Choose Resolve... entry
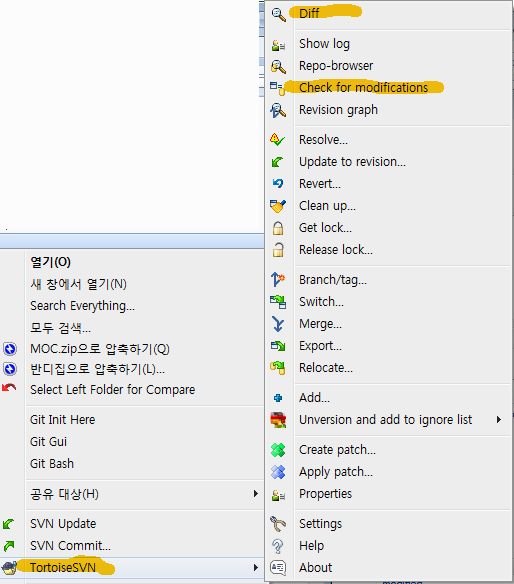Screen dimensions: 514x584 [323, 140]
